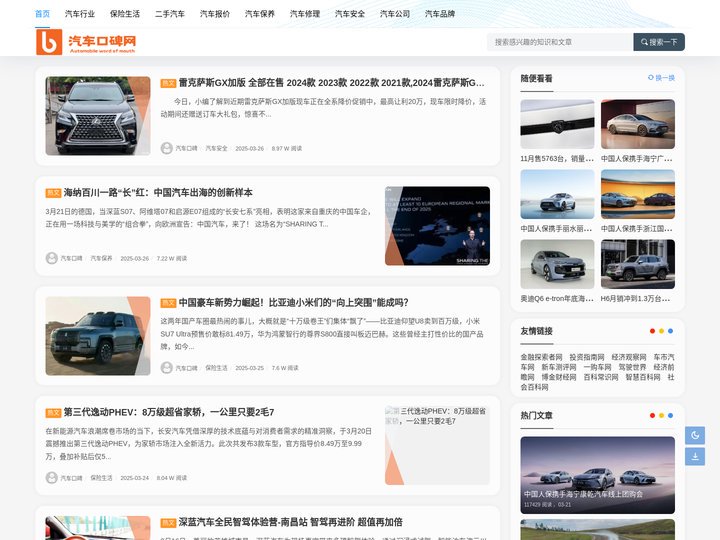720x540 pixels.
Task: Click the 汽车安全 category tag under the Lexus article
Action: point(216,148)
